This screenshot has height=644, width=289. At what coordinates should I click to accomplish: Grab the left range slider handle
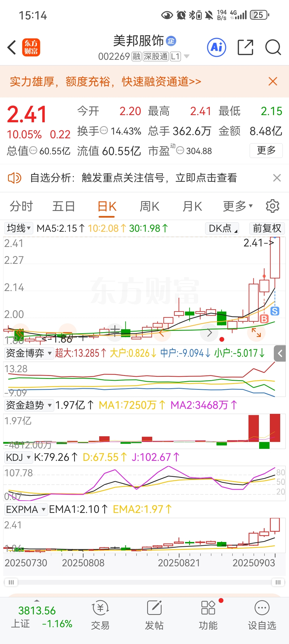click(11, 582)
